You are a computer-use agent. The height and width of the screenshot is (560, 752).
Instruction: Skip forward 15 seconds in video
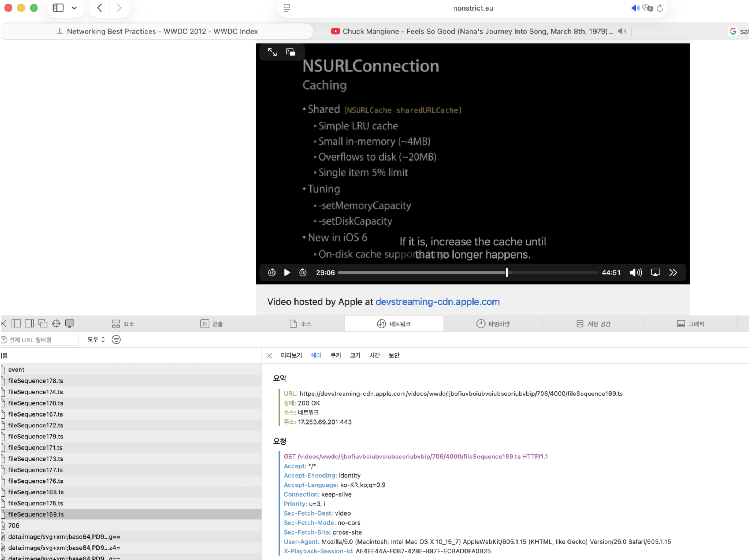tap(303, 272)
